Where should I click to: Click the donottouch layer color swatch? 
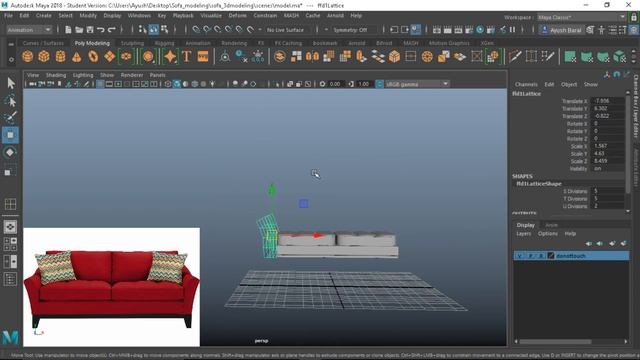tap(551, 256)
